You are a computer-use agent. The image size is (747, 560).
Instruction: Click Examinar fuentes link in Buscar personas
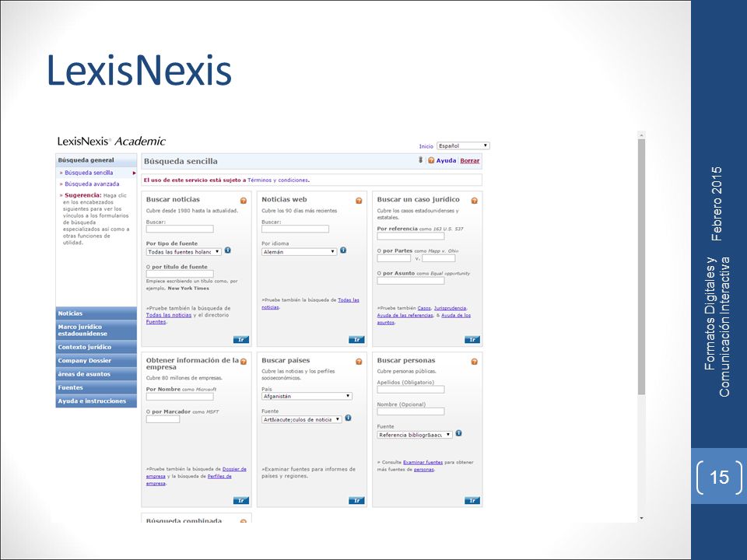(x=423, y=462)
